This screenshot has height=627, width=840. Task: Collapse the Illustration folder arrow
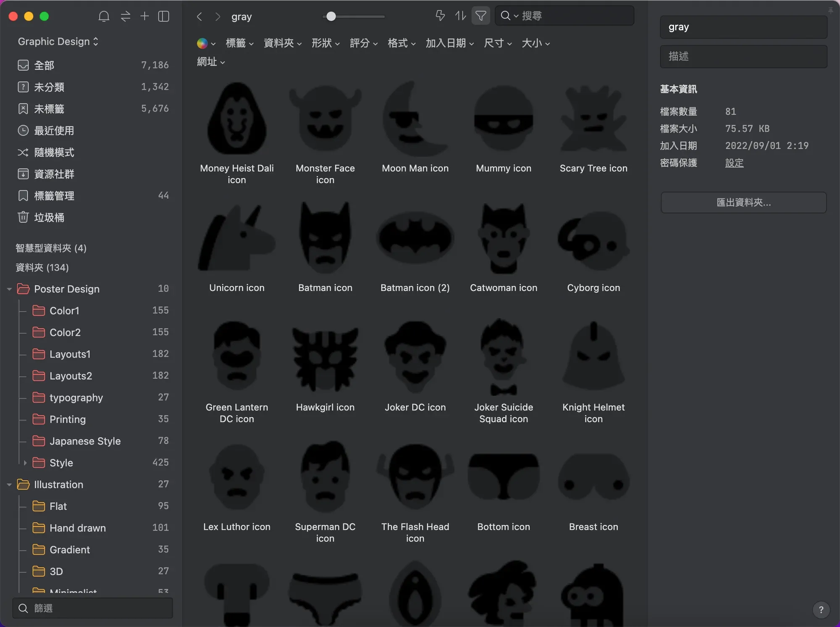pos(9,485)
